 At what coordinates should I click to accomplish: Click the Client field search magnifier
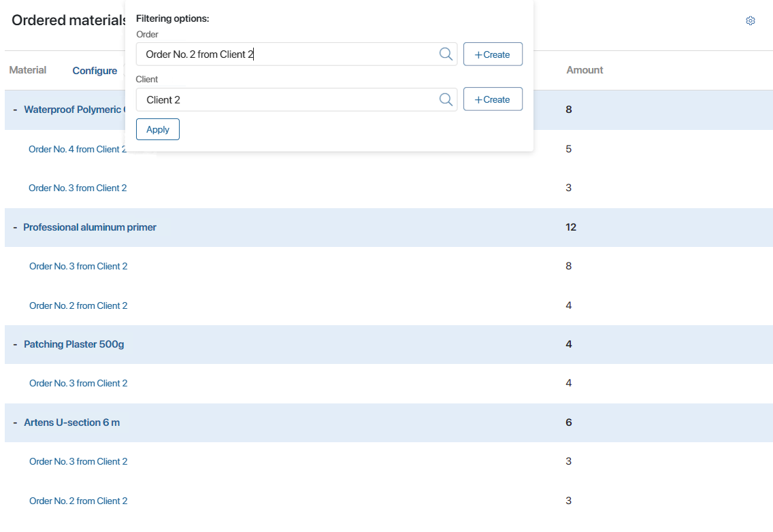pyautogui.click(x=446, y=99)
